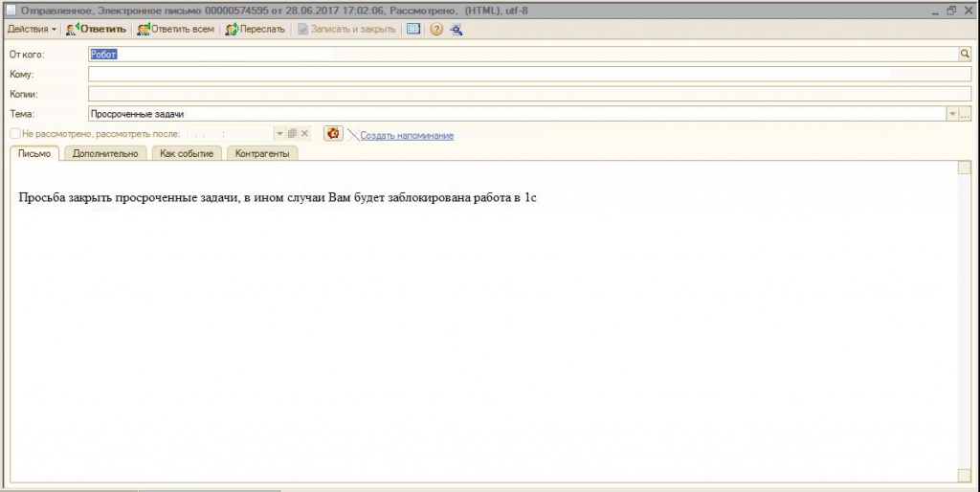Minimize the email window
The image size is (980, 492).
(938, 10)
